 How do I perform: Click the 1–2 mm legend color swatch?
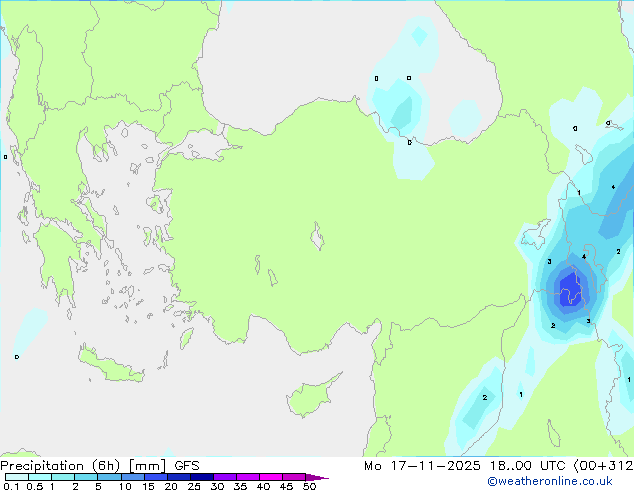(63, 477)
